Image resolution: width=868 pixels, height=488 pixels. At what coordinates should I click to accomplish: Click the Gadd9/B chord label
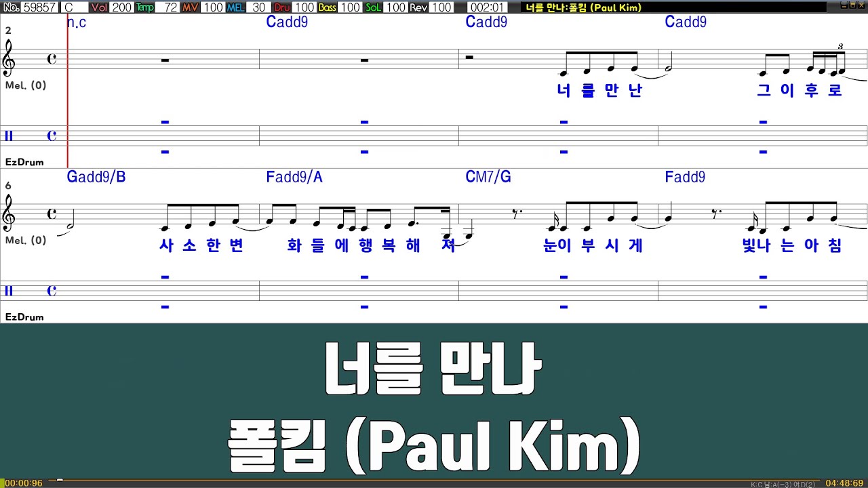[96, 178]
